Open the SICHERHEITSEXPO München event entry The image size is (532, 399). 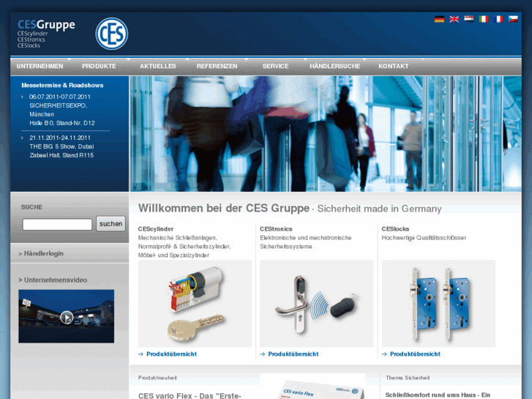click(61, 110)
